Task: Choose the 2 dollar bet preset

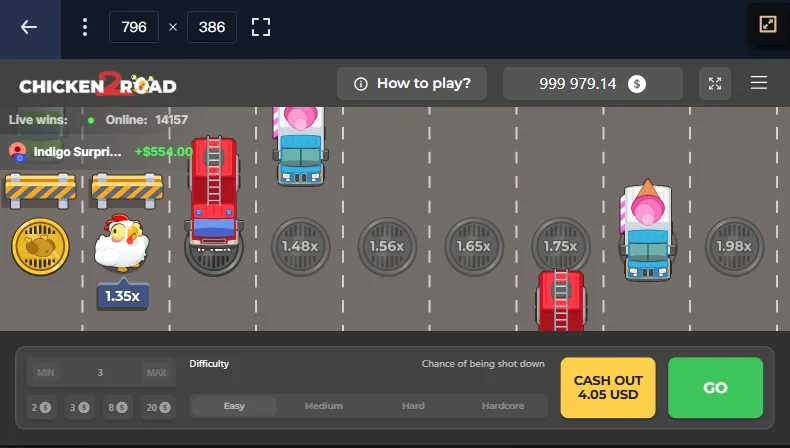Action: click(41, 407)
